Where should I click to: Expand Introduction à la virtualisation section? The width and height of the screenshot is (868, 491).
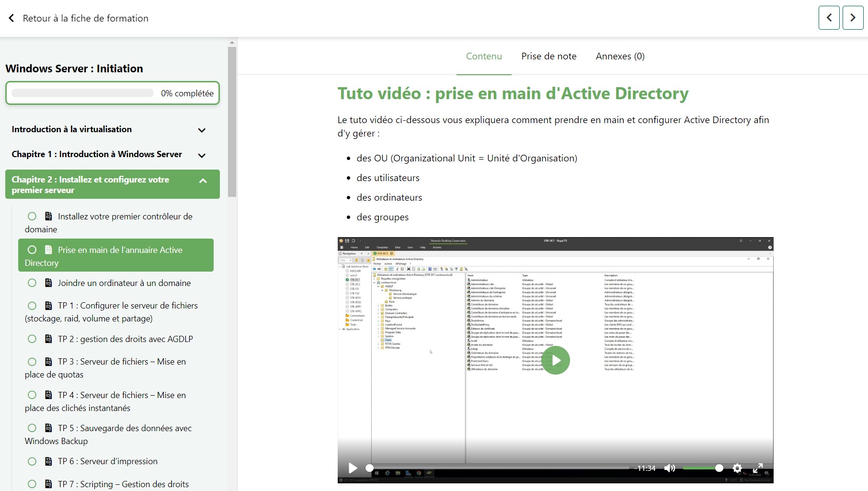pyautogui.click(x=202, y=130)
